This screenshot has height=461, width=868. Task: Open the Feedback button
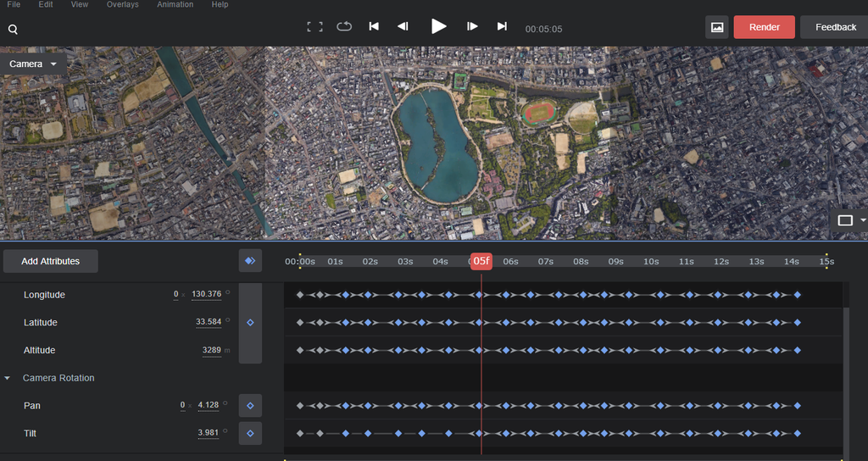pos(835,27)
